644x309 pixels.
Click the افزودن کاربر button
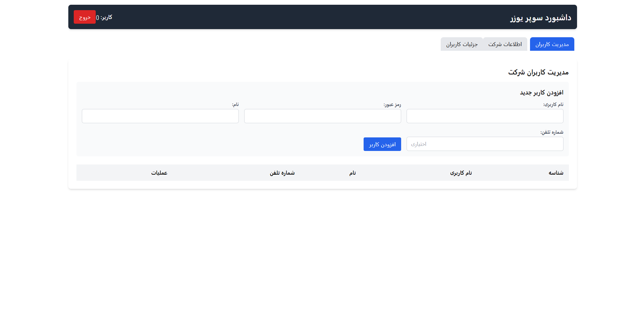[382, 144]
